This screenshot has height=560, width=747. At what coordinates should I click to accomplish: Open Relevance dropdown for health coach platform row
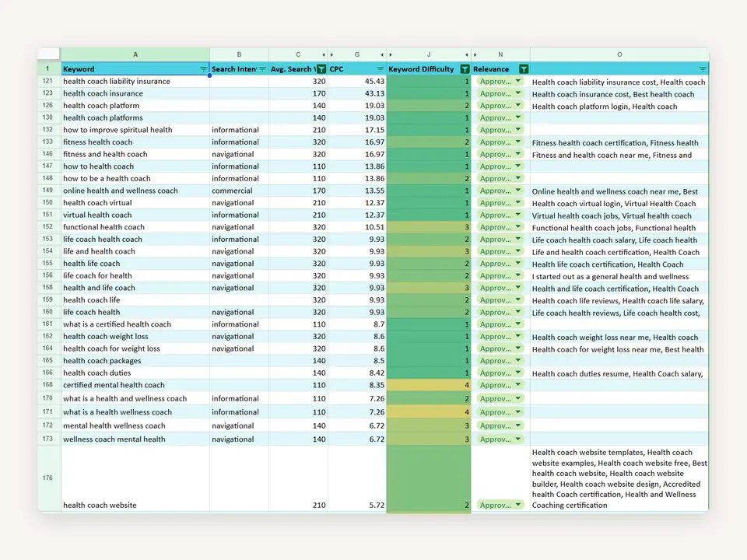tap(518, 105)
